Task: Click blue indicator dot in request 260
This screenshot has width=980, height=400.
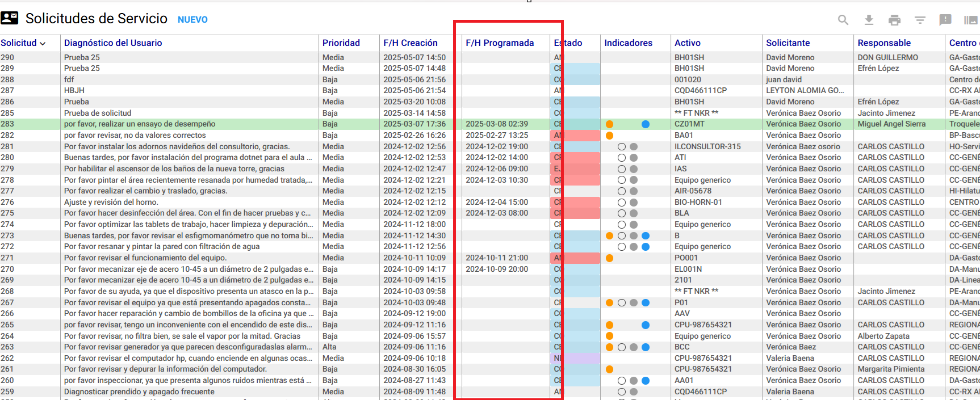Action: (646, 381)
